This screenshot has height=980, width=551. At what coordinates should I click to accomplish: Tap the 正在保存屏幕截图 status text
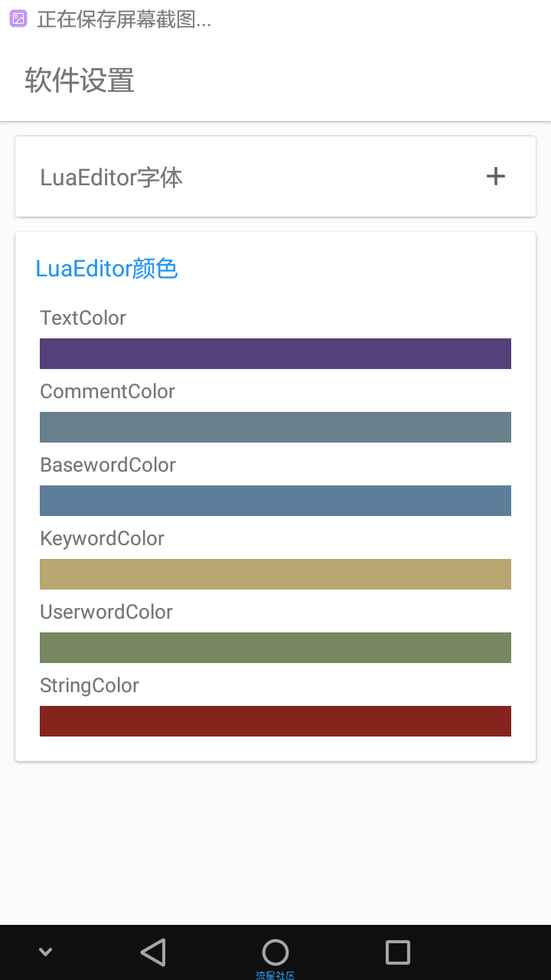coord(124,19)
